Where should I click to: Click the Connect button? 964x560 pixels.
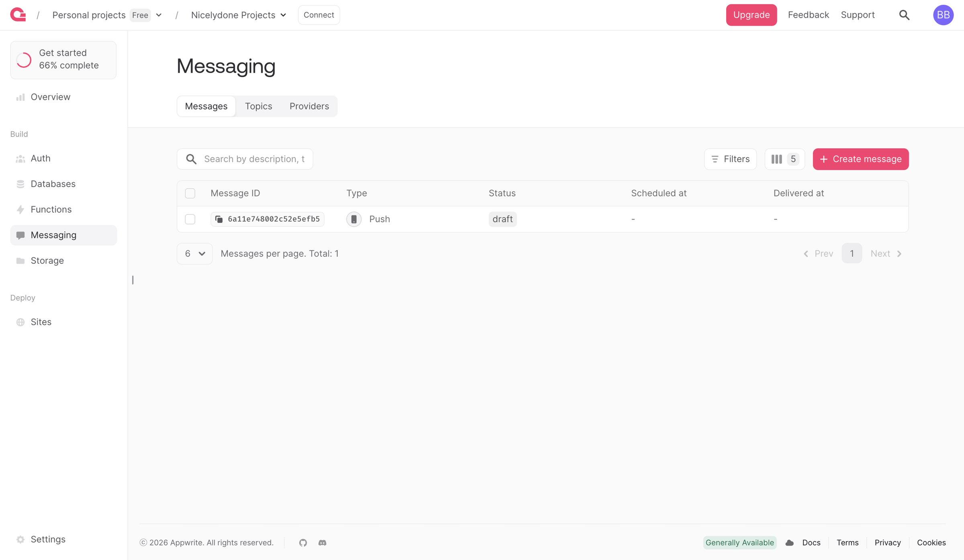319,15
